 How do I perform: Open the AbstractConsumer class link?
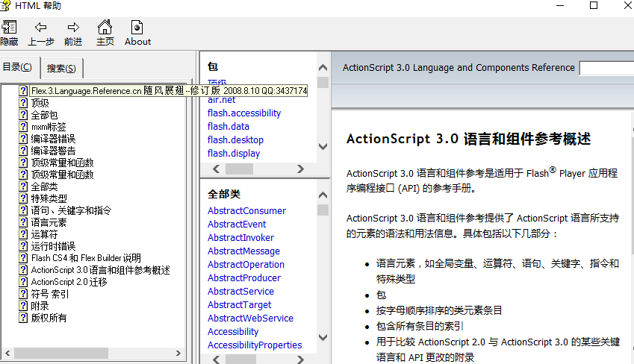pyautogui.click(x=246, y=211)
